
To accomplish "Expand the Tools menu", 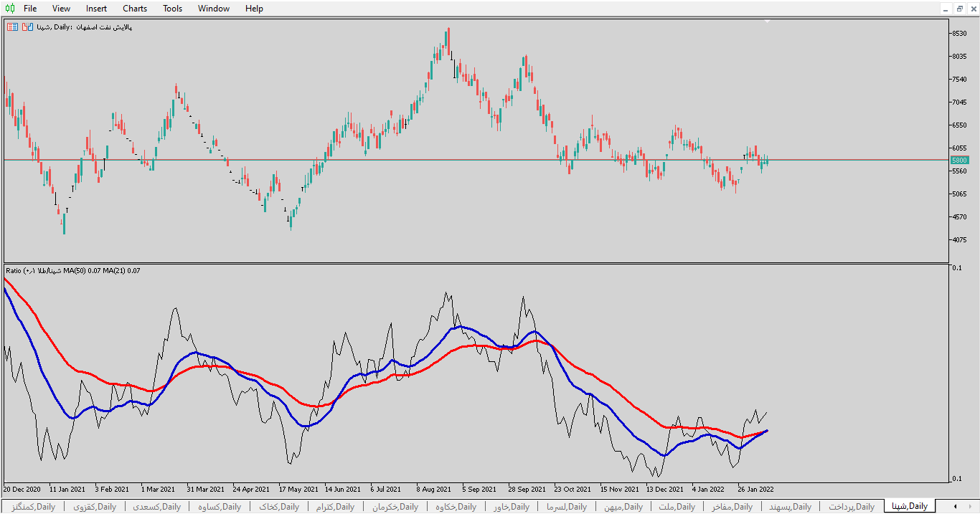I will coord(172,9).
